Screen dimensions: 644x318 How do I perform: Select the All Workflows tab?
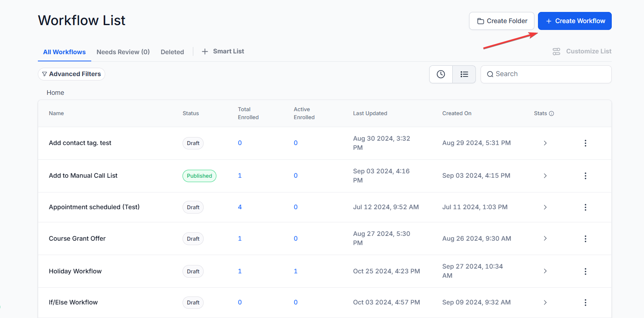coord(64,52)
